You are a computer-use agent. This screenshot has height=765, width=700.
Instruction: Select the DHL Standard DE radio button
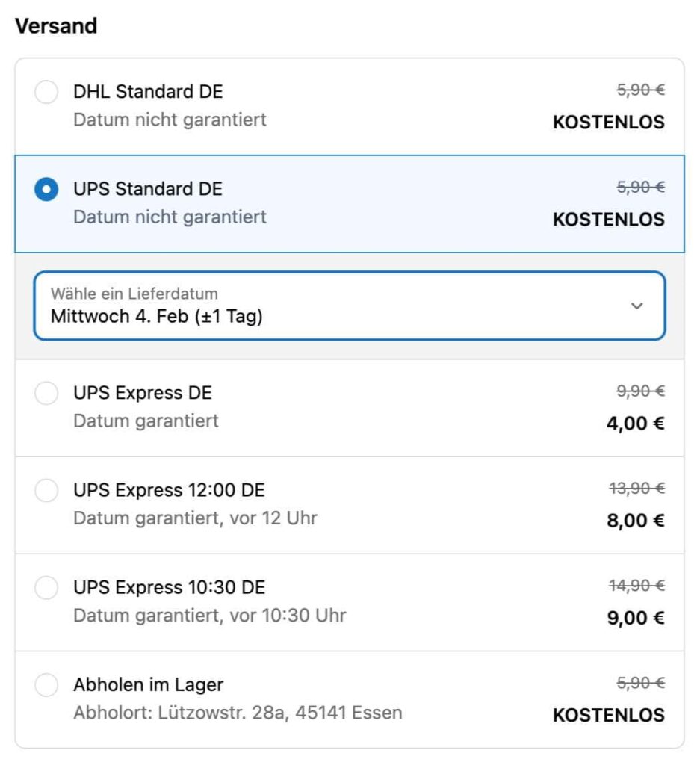coord(46,93)
